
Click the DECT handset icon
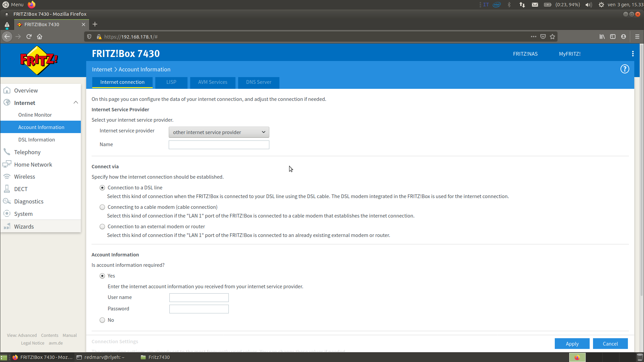(x=7, y=189)
